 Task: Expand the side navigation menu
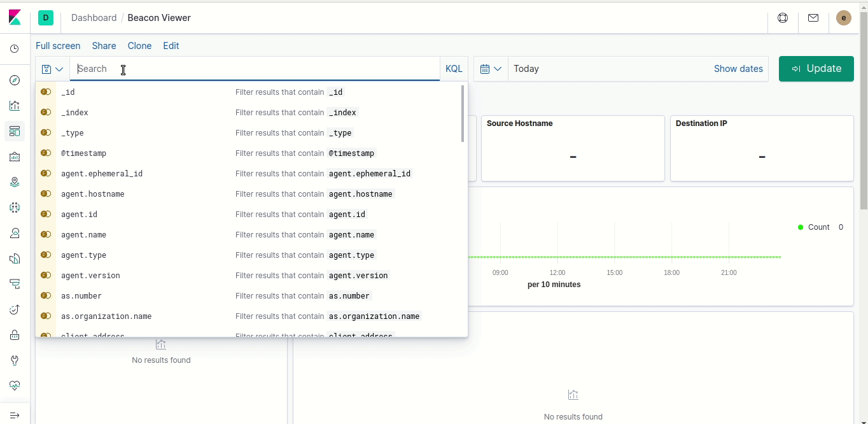coord(15,415)
